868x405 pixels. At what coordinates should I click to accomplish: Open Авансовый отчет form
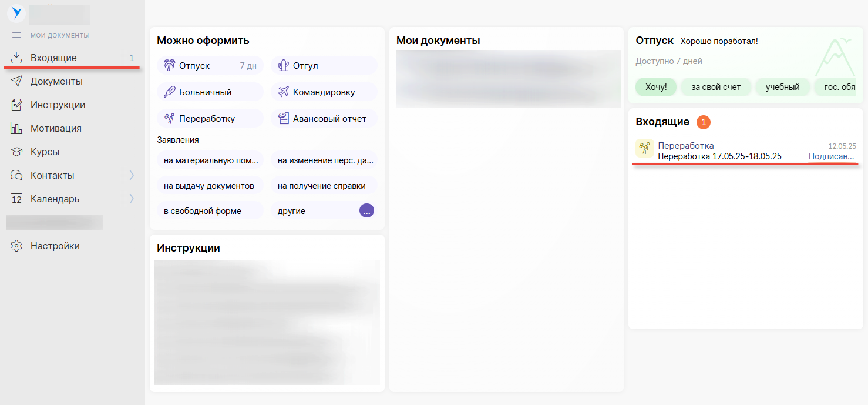[x=324, y=119]
